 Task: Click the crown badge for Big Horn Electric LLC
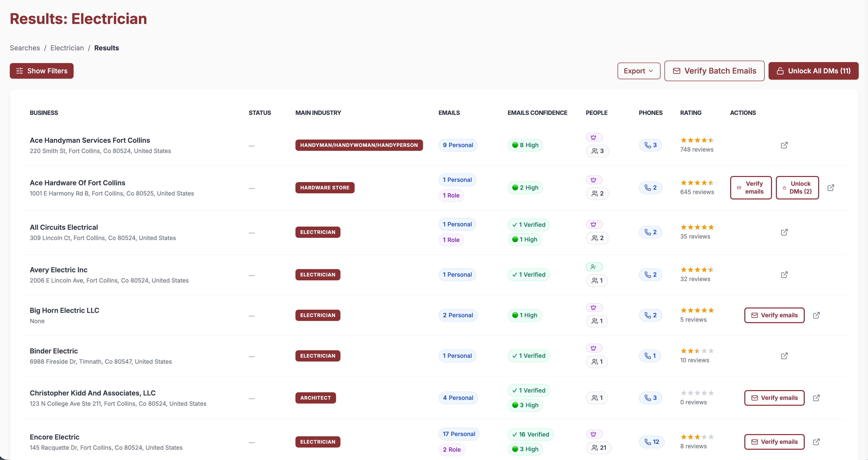coord(594,307)
